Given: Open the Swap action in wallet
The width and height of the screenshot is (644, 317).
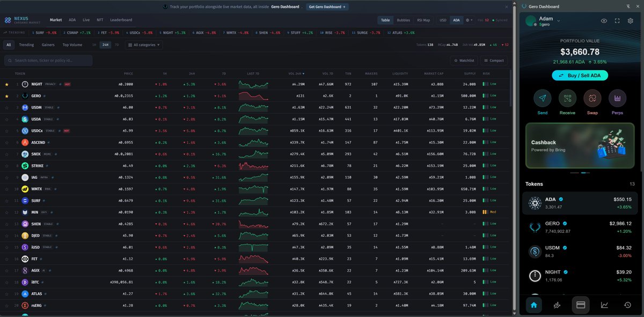Looking at the screenshot, I should [592, 98].
